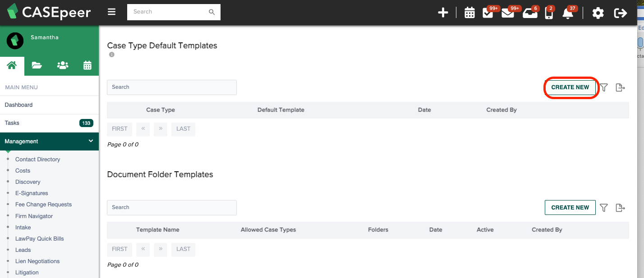Open the quick add plus icon

pyautogui.click(x=443, y=13)
